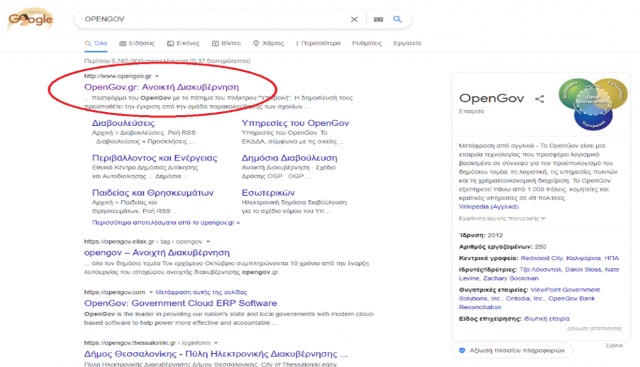Open the Περισσότερα menu
Viewport: 640px width, 367px height.
tap(318, 43)
